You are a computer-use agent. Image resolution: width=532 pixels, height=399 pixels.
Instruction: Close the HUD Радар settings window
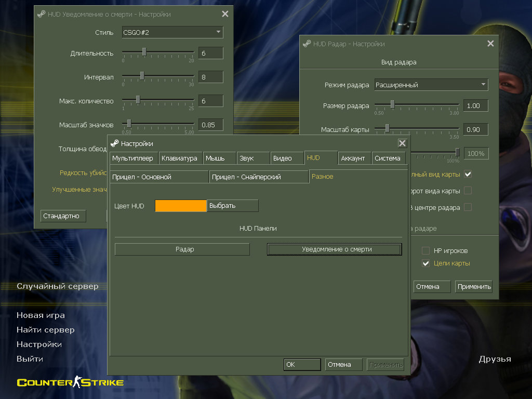pos(490,44)
